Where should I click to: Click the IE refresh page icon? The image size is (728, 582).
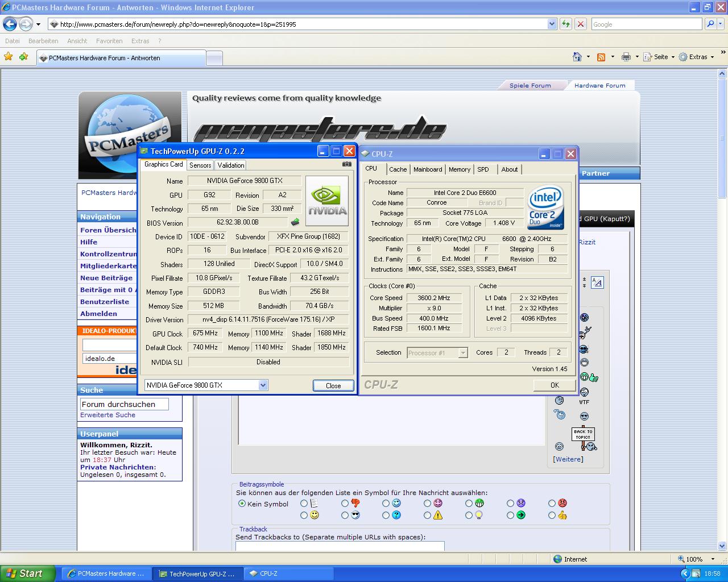(x=566, y=24)
